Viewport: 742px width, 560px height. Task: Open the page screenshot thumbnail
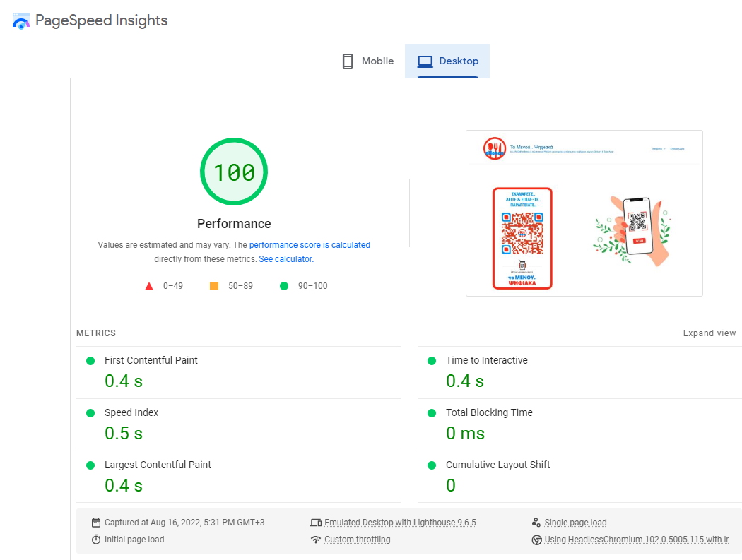pyautogui.click(x=584, y=213)
